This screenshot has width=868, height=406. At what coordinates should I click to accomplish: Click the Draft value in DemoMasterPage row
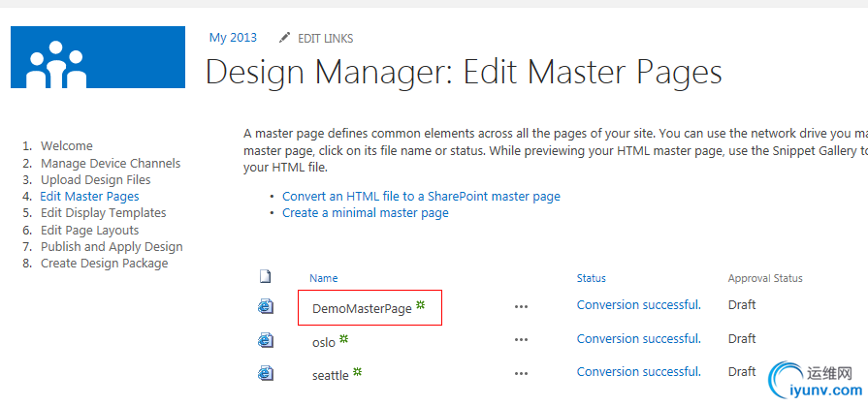(x=742, y=305)
